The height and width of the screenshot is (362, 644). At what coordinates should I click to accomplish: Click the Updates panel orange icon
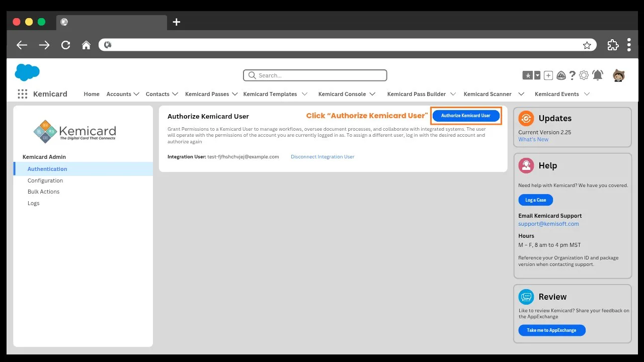point(526,118)
